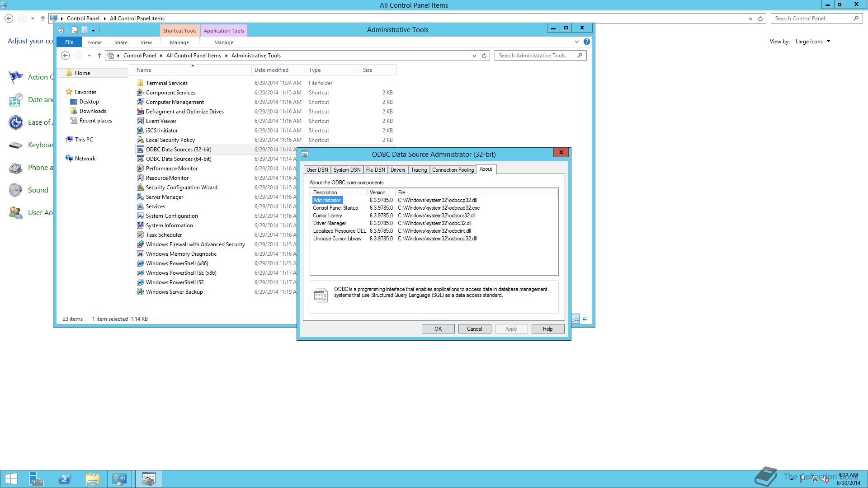Select Resource Monitor shortcut icon
The height and width of the screenshot is (488, 868).
[140, 178]
